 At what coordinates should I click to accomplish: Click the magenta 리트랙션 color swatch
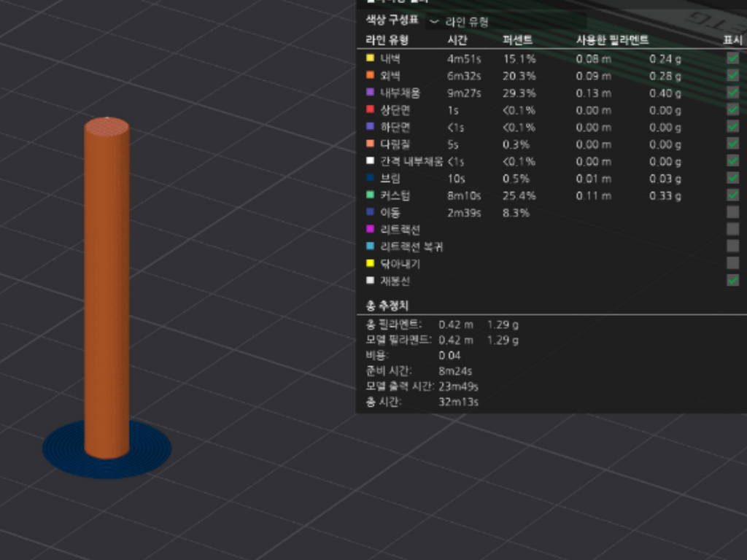coord(370,229)
